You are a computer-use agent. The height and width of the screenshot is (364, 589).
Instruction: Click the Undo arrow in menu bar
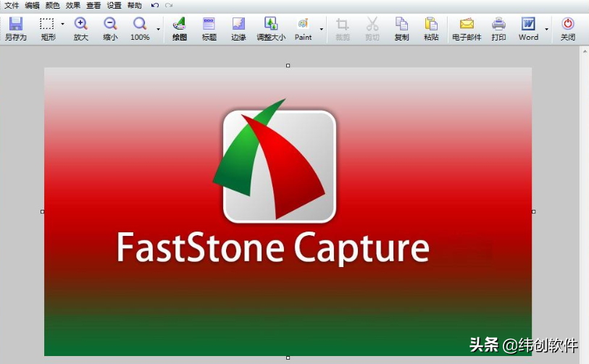154,5
